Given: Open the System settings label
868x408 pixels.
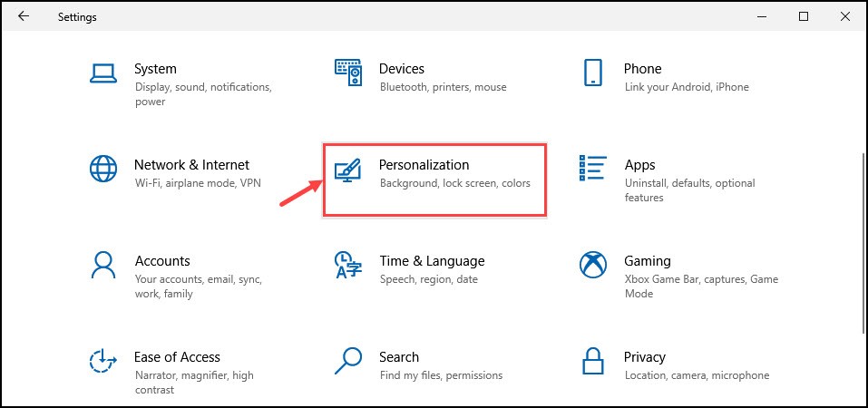Looking at the screenshot, I should (156, 69).
